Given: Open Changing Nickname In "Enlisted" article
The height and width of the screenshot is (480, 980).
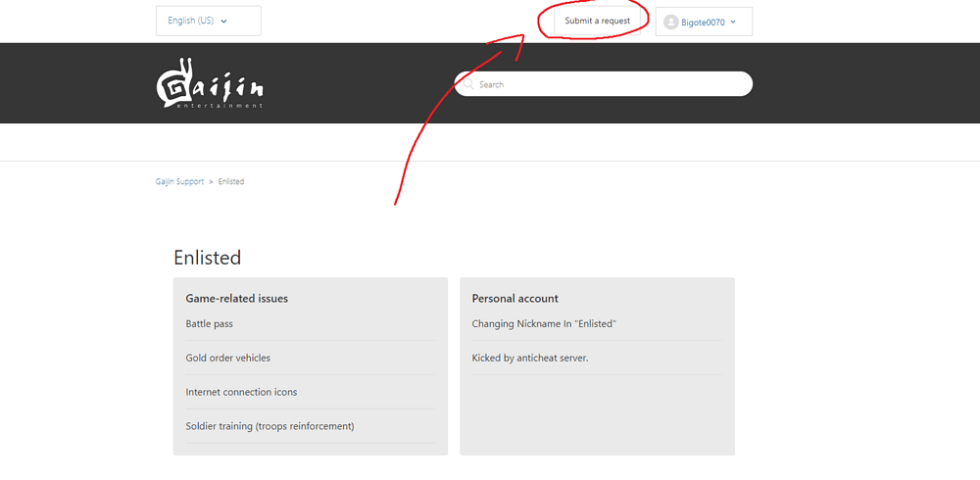Looking at the screenshot, I should coord(544,323).
